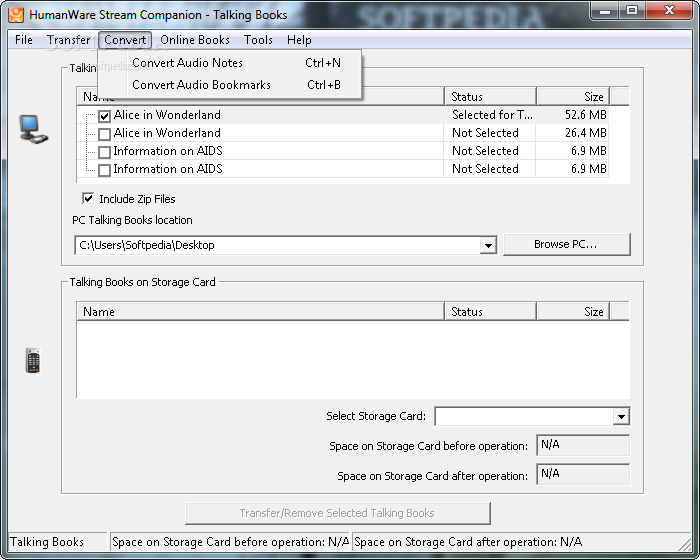Image resolution: width=700 pixels, height=560 pixels.
Task: Minimize the Stream Companion window
Action: point(605,10)
